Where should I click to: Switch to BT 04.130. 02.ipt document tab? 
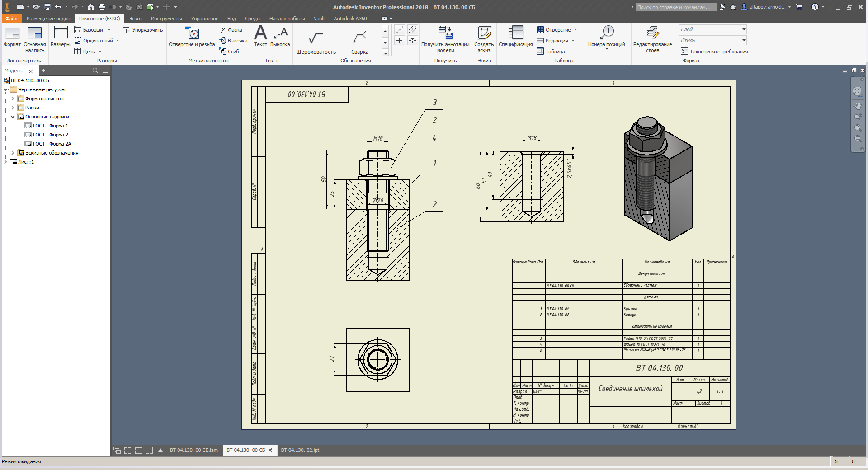pos(300,450)
